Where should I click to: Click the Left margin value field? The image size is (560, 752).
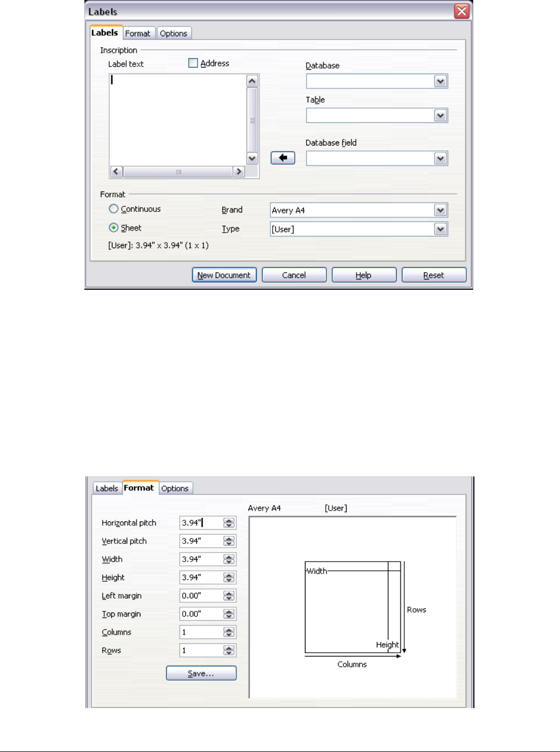(201, 596)
